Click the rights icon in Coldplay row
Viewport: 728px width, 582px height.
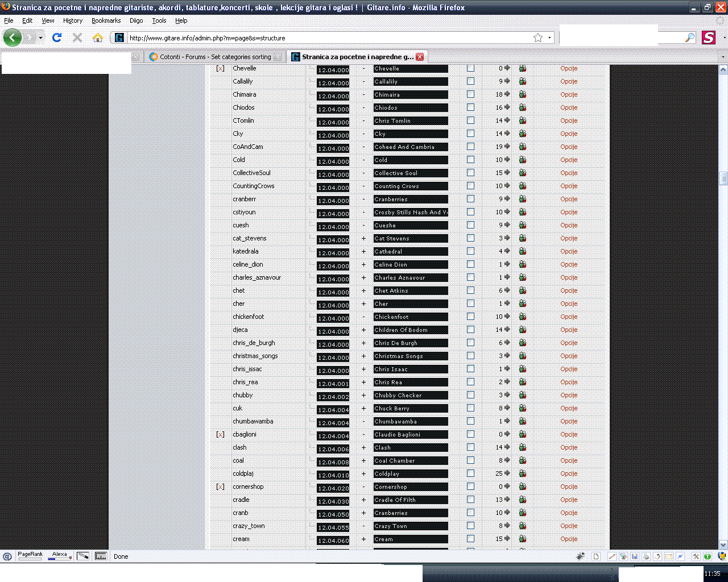[523, 473]
